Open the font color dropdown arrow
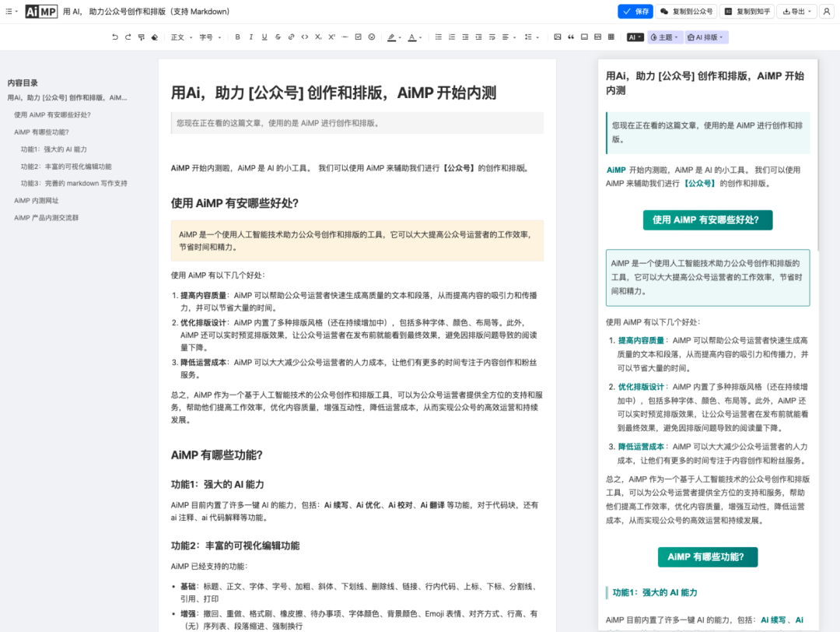 pos(421,37)
